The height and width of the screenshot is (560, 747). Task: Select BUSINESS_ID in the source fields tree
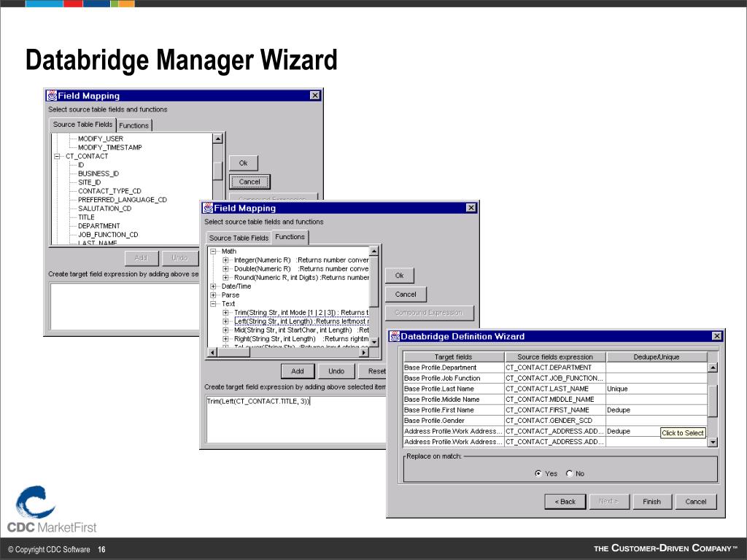point(98,174)
